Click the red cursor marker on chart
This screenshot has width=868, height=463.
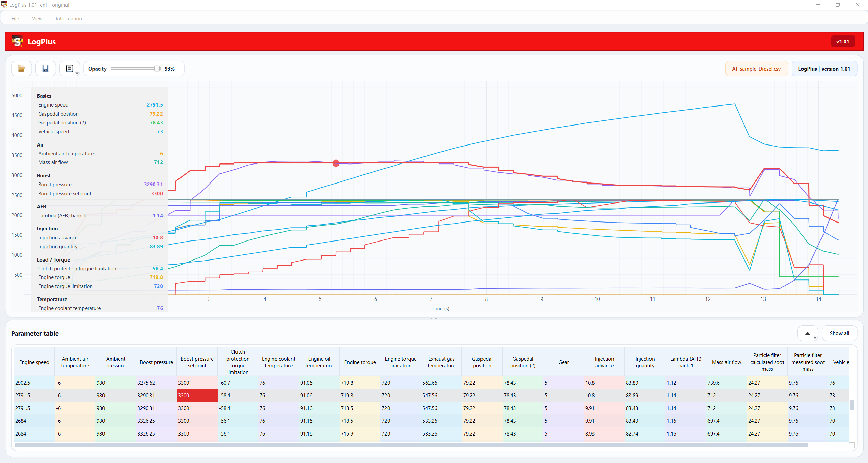point(336,163)
